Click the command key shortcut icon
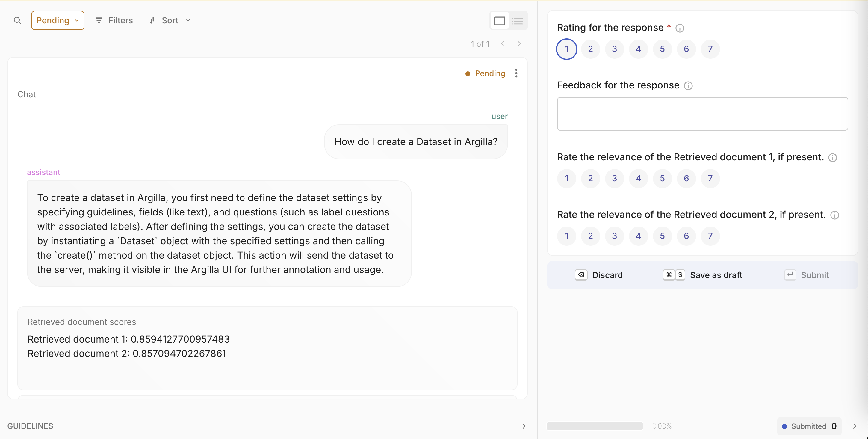 (669, 275)
